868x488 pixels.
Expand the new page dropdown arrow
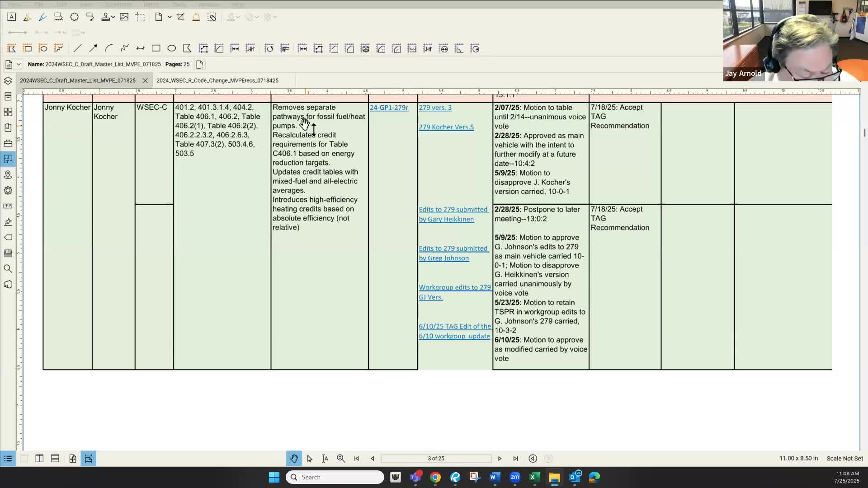pyautogui.click(x=170, y=17)
